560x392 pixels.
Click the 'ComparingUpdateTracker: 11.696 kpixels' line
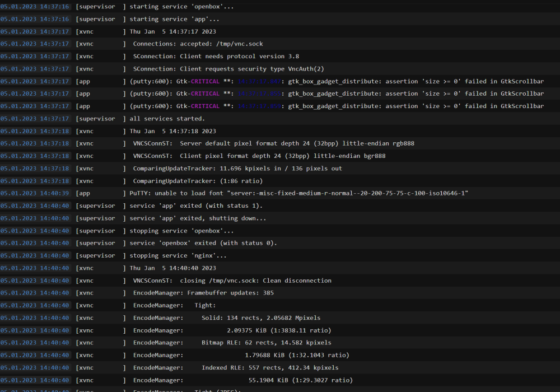pyautogui.click(x=280, y=168)
